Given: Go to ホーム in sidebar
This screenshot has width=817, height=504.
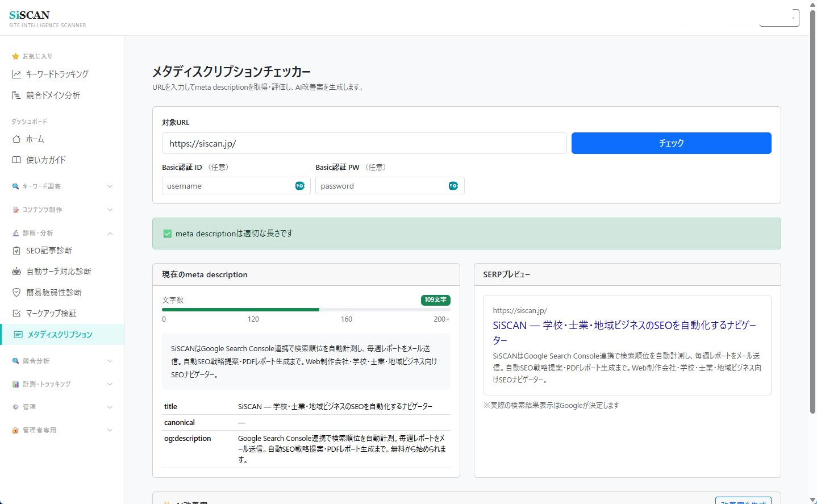Looking at the screenshot, I should (x=62, y=139).
